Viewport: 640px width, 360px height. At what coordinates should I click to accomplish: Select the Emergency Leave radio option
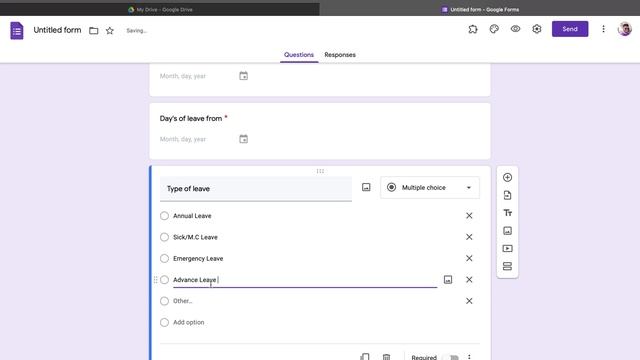[x=164, y=258]
